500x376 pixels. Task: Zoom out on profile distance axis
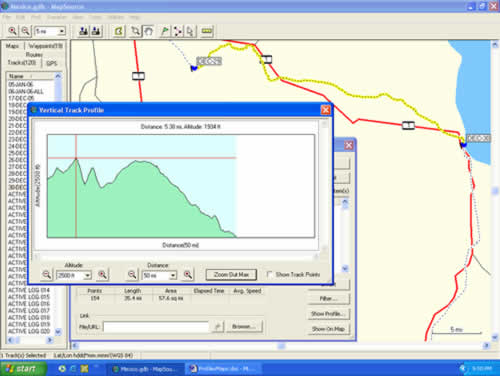132,275
